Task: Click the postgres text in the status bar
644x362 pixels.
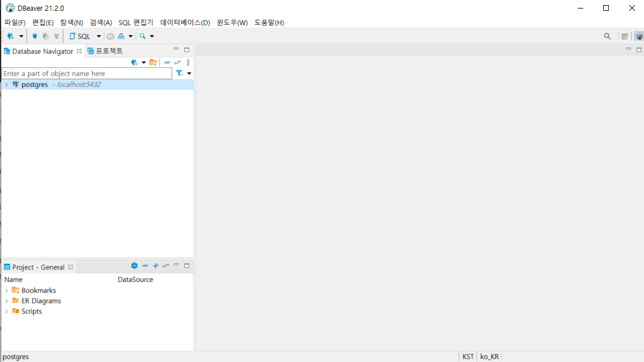Action: click(16, 357)
